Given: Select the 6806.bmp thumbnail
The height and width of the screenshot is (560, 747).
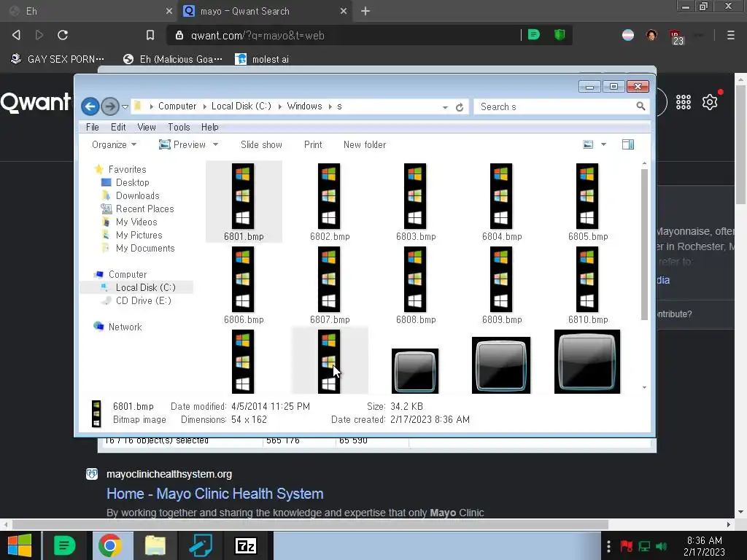Looking at the screenshot, I should point(243,279).
